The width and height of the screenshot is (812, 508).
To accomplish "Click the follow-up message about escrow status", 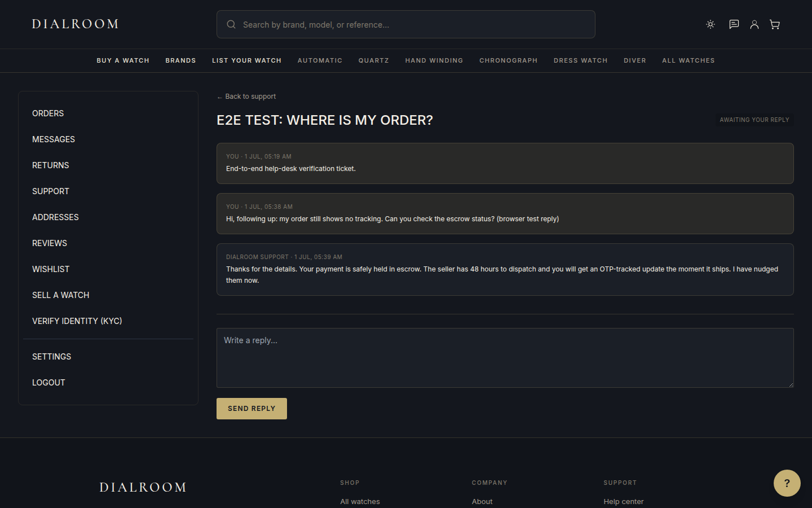I will click(x=392, y=219).
